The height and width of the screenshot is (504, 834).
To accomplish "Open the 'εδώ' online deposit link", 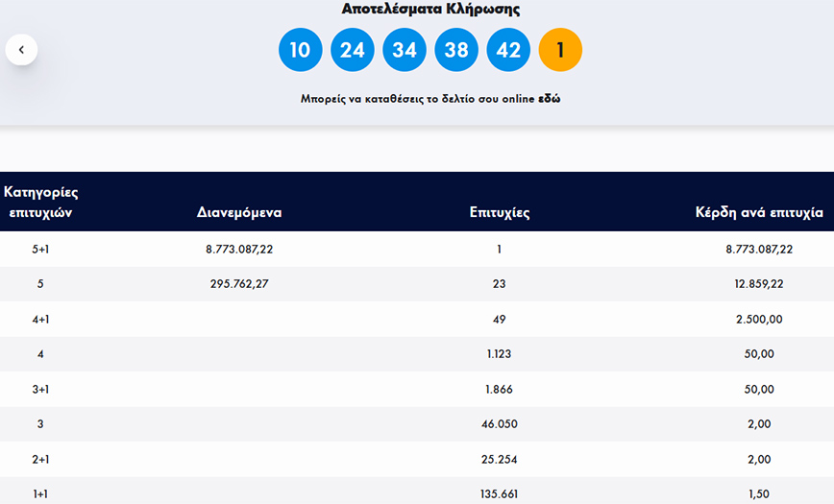I will [550, 99].
